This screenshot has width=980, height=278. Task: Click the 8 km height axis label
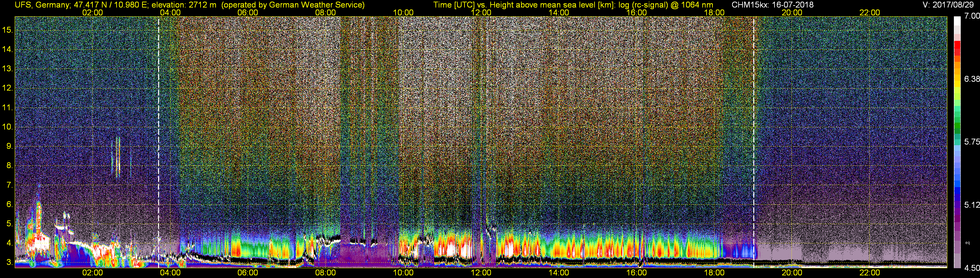(9, 166)
